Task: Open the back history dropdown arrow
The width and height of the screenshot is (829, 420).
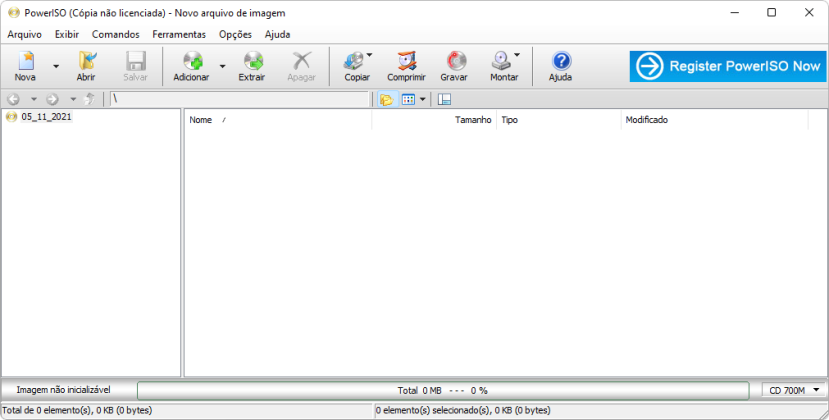Action: (x=33, y=99)
